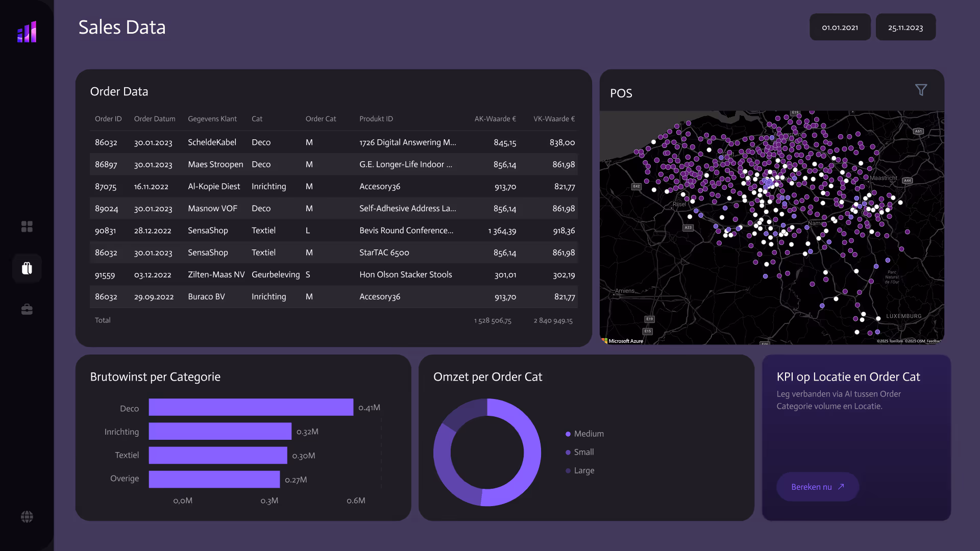Toggle the Small legend entry
This screenshot has width=980, height=551.
[x=581, y=452]
